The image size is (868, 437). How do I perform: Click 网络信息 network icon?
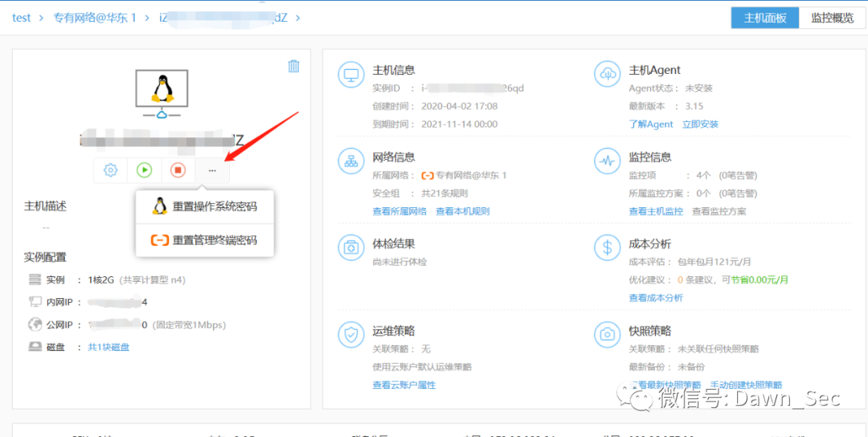351,161
